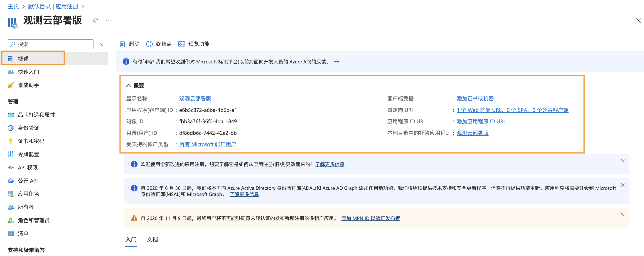Click the 预览功能 preview icon
Viewport: 644px width, 256px height.
[x=182, y=44]
